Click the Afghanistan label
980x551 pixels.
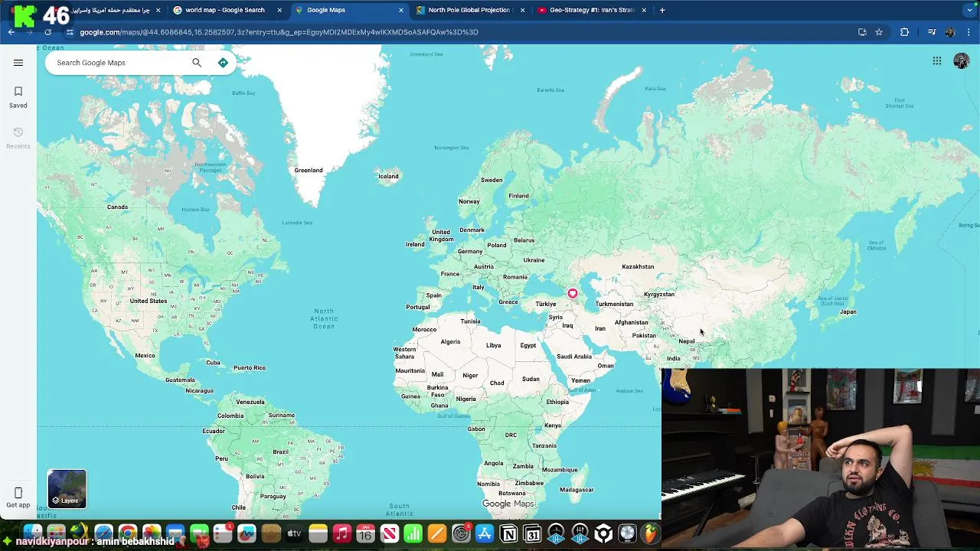point(631,322)
